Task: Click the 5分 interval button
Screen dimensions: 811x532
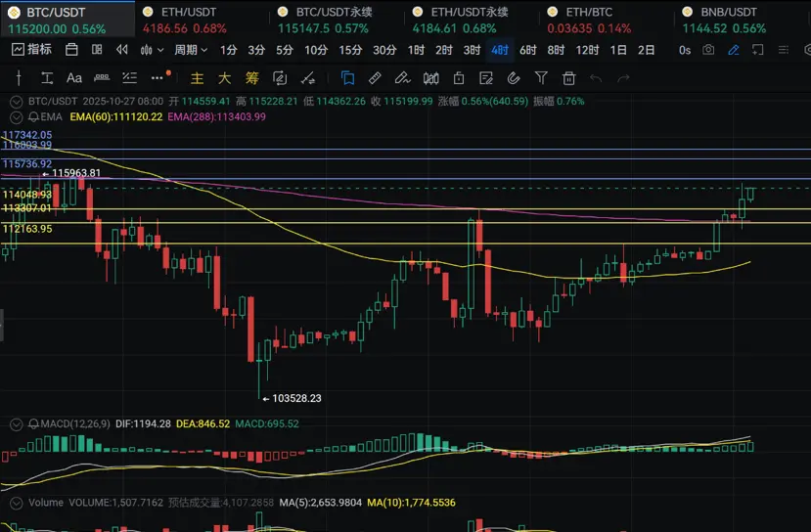Action: tap(285, 50)
